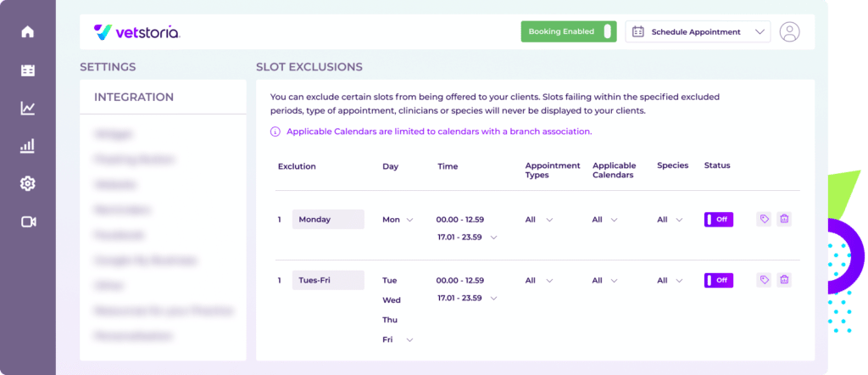Click the user profile avatar icon

point(789,31)
